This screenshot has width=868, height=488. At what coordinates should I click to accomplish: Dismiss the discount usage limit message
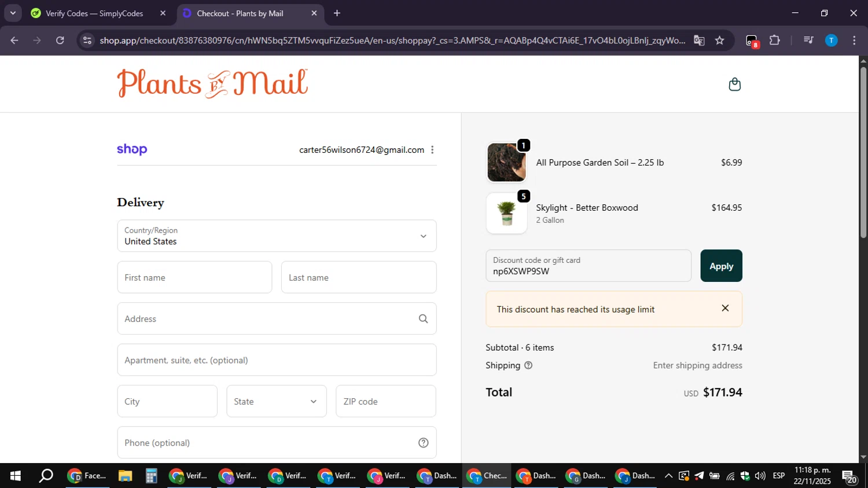point(725,309)
